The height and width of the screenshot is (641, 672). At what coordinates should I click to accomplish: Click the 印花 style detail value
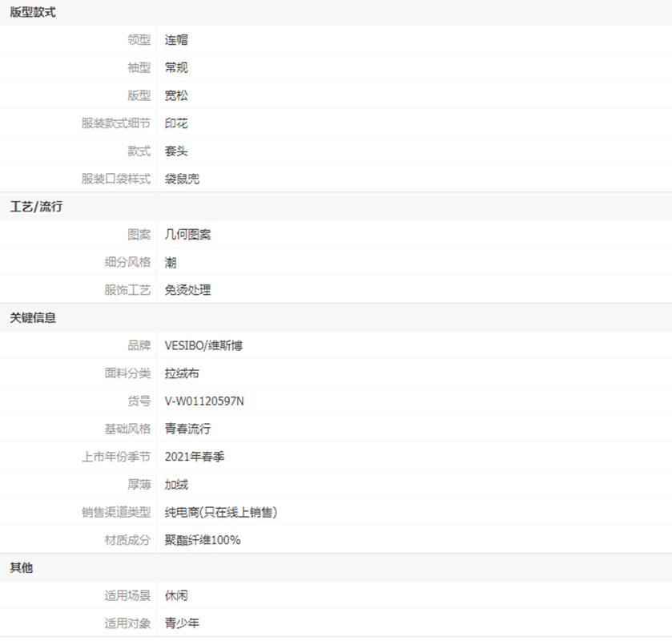click(x=176, y=123)
